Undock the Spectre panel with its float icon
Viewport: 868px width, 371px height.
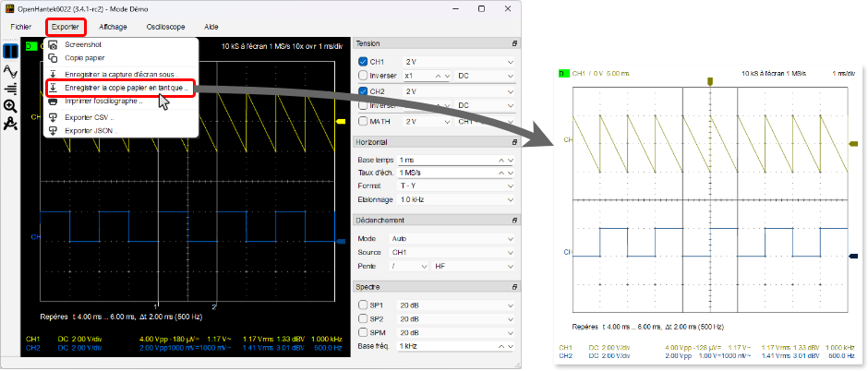[513, 287]
